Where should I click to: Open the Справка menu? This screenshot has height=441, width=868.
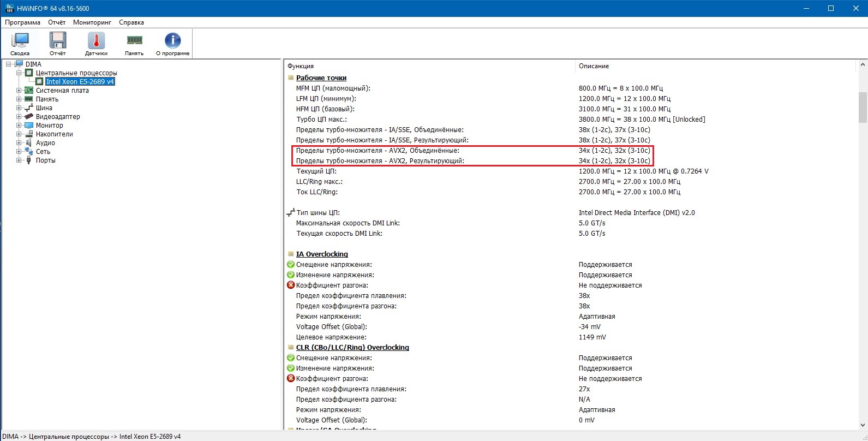click(131, 22)
